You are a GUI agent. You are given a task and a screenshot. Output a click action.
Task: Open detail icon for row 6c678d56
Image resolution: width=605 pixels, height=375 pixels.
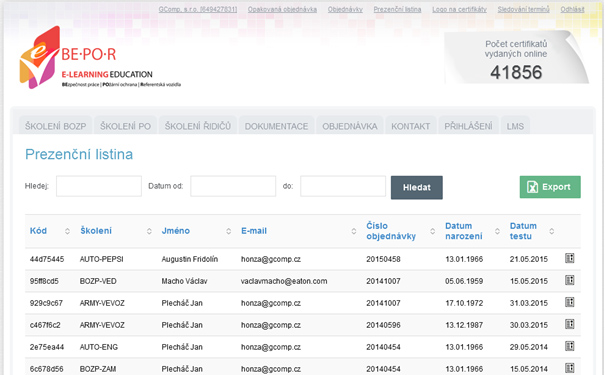coord(570,368)
